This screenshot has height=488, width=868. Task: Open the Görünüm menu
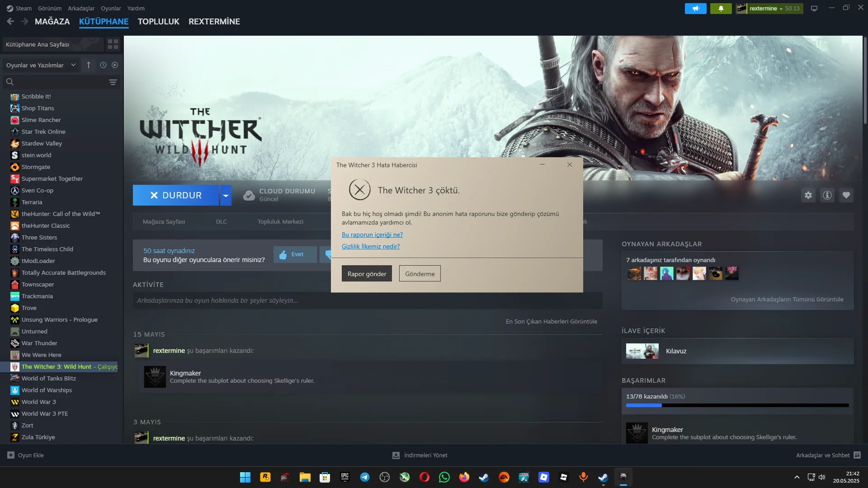pyautogui.click(x=50, y=8)
